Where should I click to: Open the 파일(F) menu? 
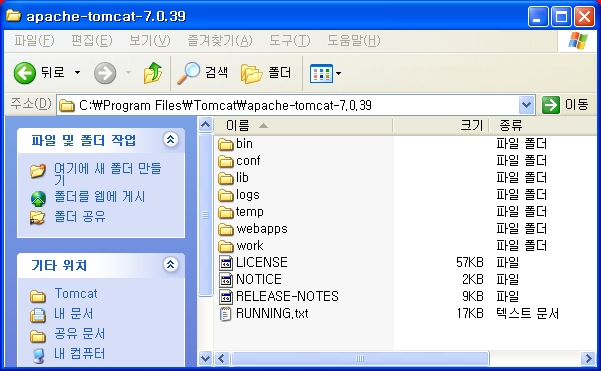click(34, 40)
